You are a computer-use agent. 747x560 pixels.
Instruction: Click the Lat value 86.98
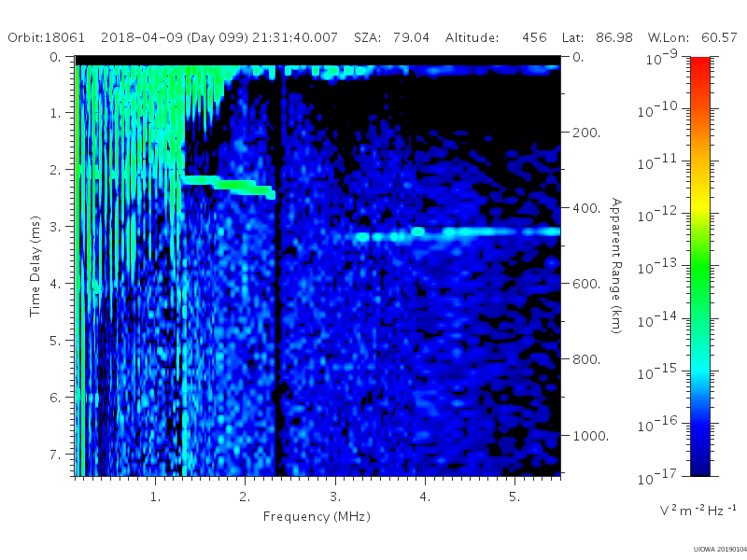614,37
